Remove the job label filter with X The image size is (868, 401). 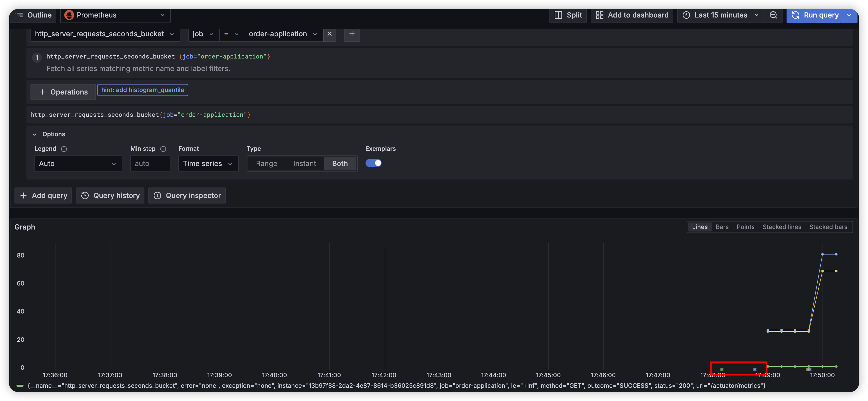[329, 34]
